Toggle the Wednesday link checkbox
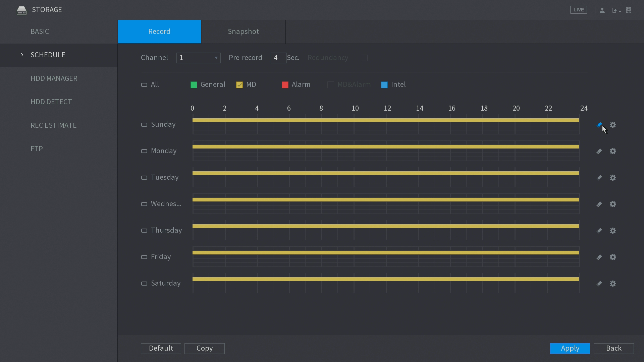Image resolution: width=644 pixels, height=362 pixels. tap(144, 204)
